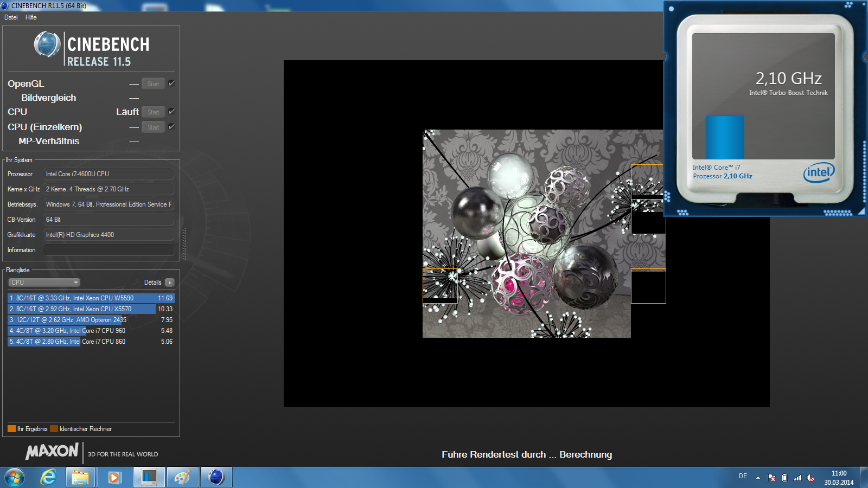Click the Details label in Rangliste
The width and height of the screenshot is (868, 488).
[152, 282]
